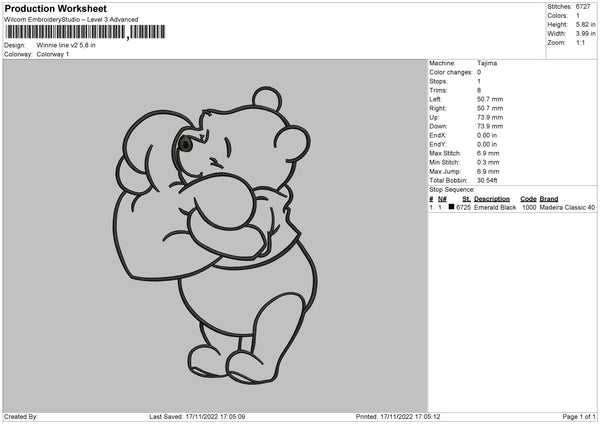Screen dimensions: 600x424
Task: Click the 'Production Worksheet' title
Action: (x=55, y=8)
